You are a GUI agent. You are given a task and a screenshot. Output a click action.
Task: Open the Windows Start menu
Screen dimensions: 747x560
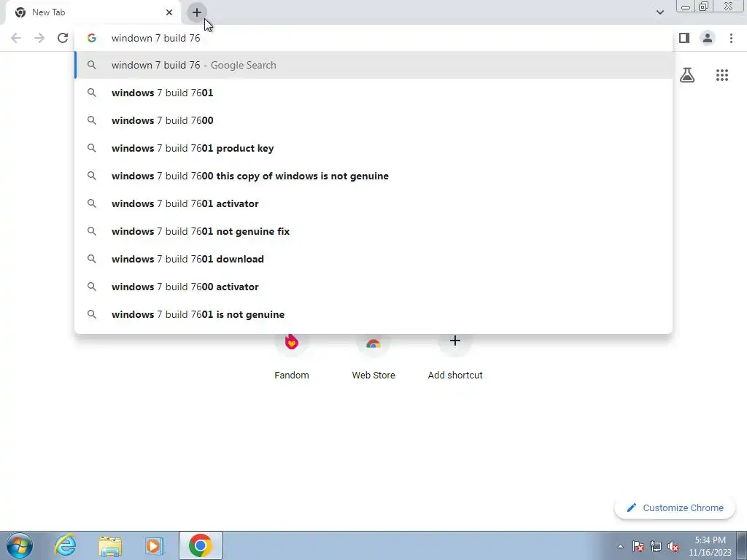20,545
